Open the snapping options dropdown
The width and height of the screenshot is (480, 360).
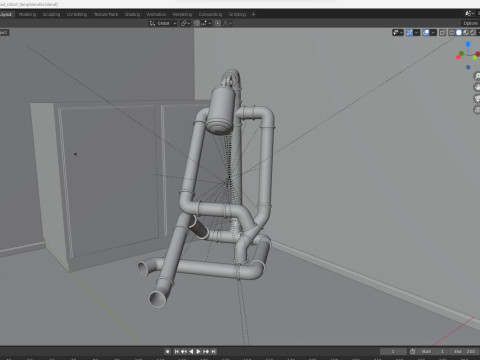click(x=206, y=23)
